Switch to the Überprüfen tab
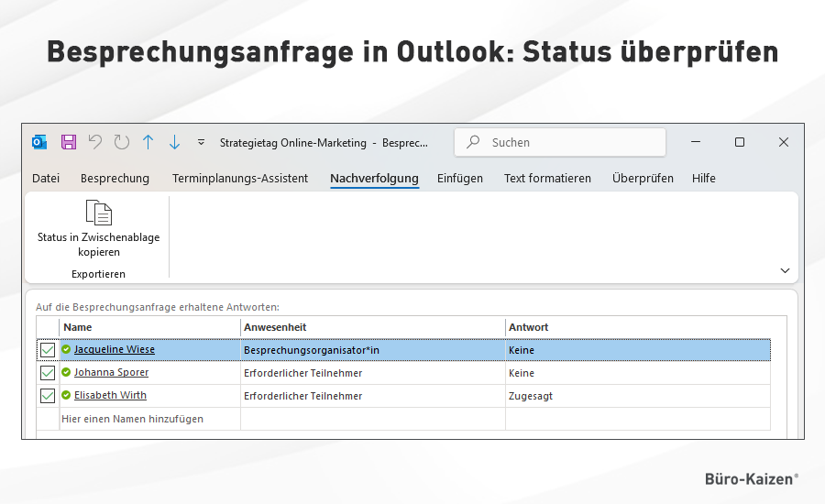 click(643, 179)
